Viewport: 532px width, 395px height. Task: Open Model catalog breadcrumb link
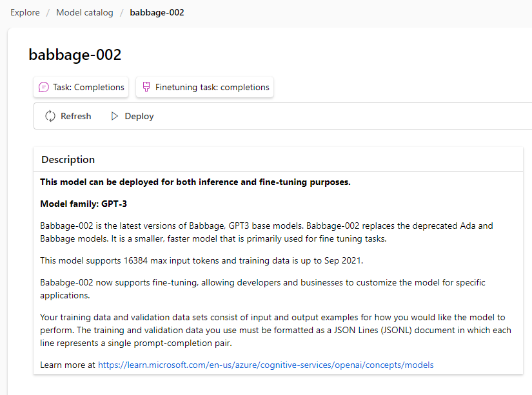[85, 12]
